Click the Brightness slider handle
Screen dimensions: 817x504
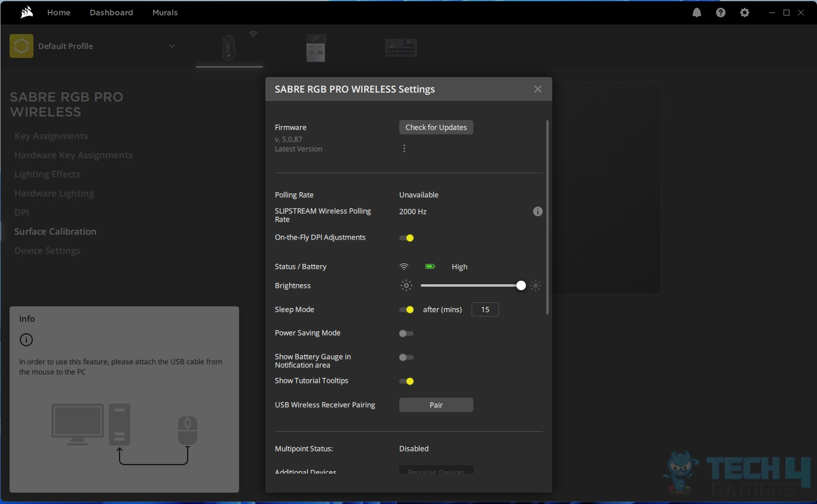point(521,285)
